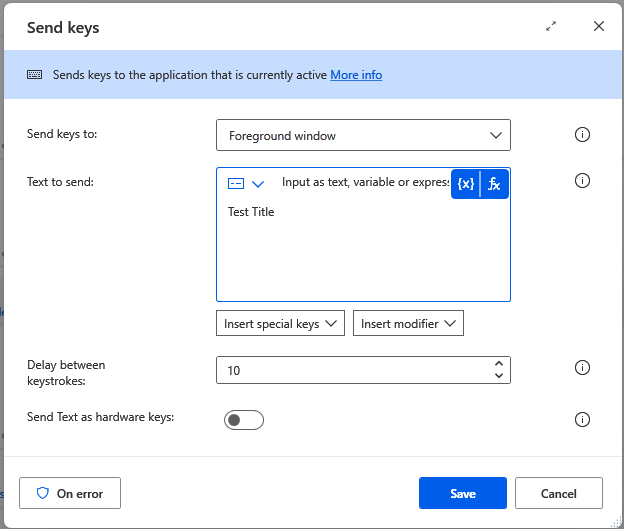
Task: Open the More info link
Action: point(356,75)
